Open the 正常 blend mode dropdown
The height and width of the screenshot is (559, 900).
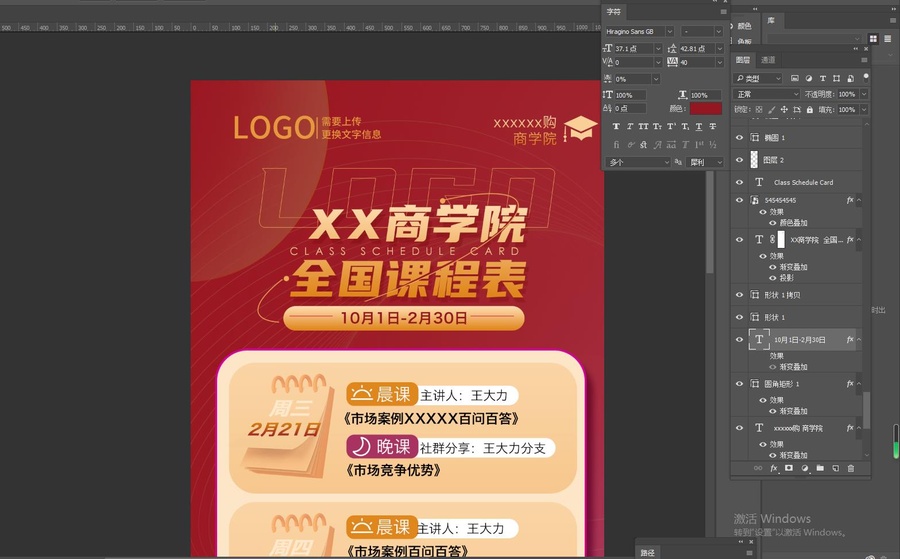coord(766,94)
